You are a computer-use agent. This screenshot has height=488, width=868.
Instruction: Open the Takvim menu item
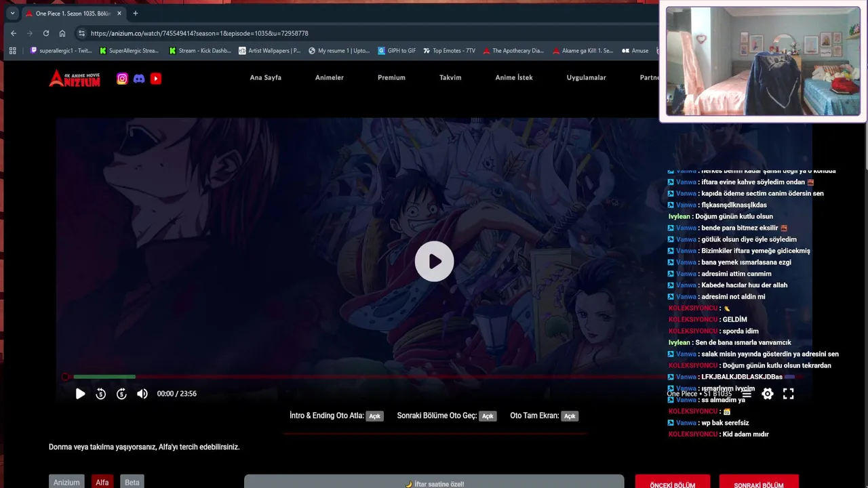coord(450,77)
